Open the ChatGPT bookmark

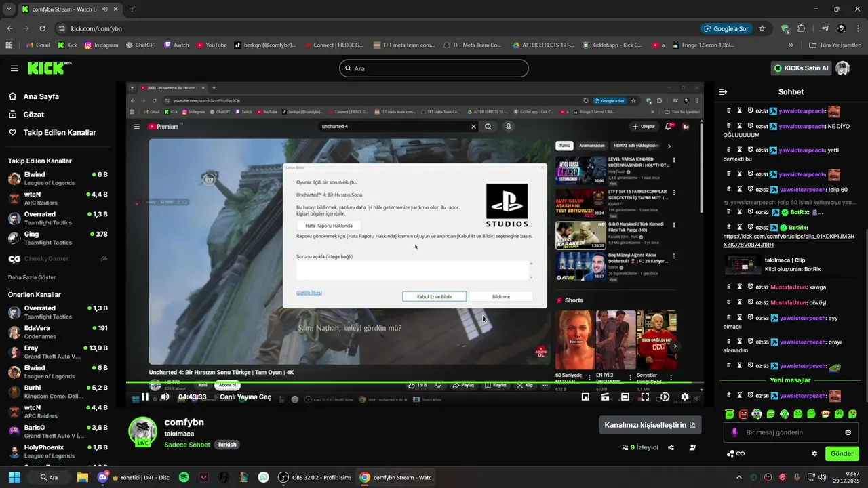(141, 45)
